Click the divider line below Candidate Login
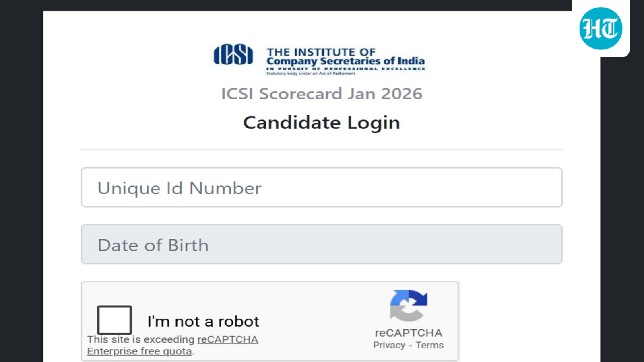The image size is (644, 362). point(321,150)
